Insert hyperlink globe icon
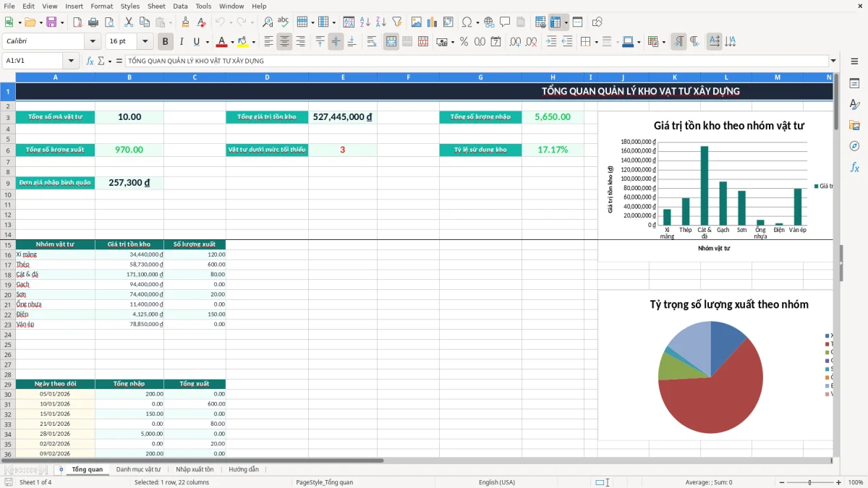 (489, 22)
